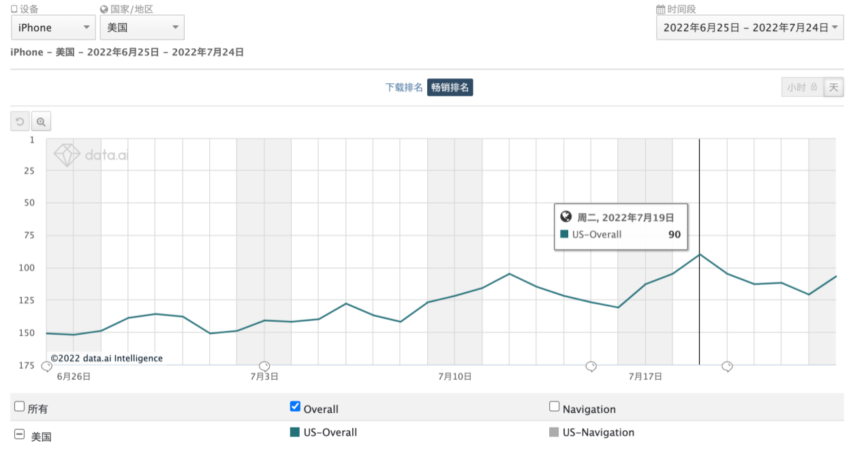The height and width of the screenshot is (450, 868).
Task: Click event bubble marker just left of 7月17日
Action: pos(591,367)
